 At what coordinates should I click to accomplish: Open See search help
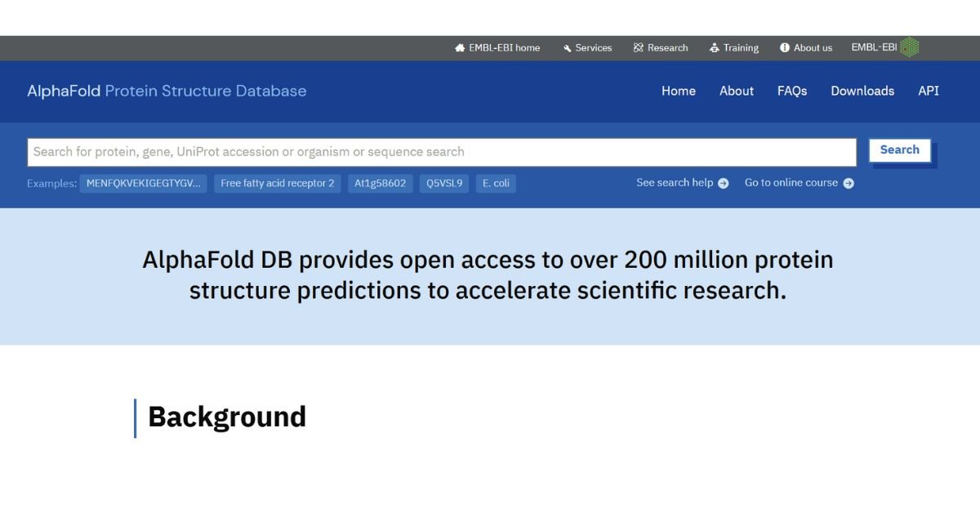676,183
